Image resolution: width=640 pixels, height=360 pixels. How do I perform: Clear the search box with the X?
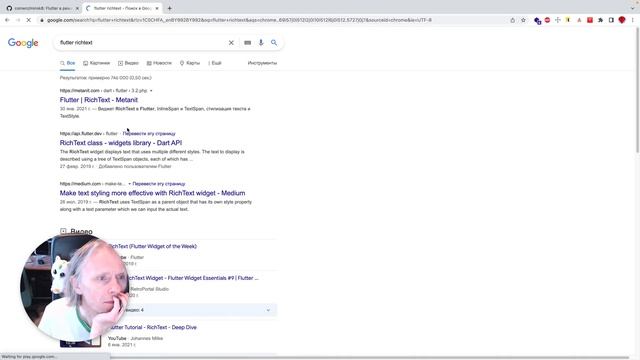point(231,42)
